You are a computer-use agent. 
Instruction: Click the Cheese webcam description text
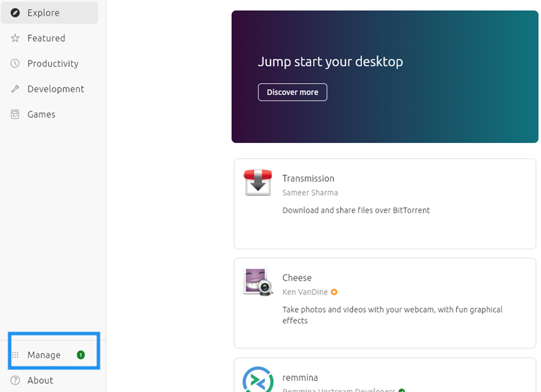[392, 315]
